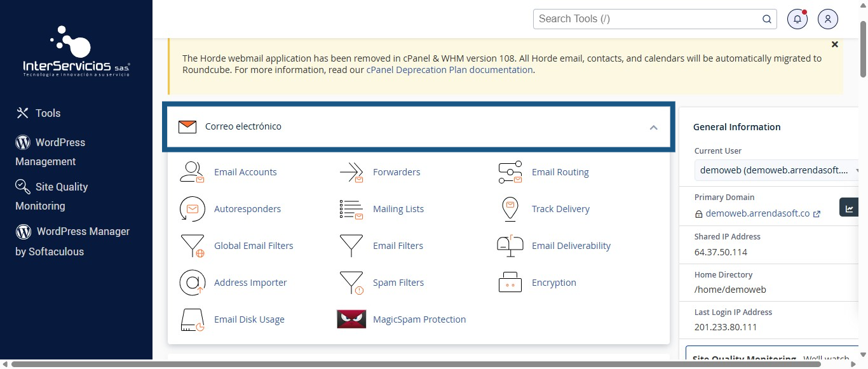Go to Email Routing

coord(560,172)
